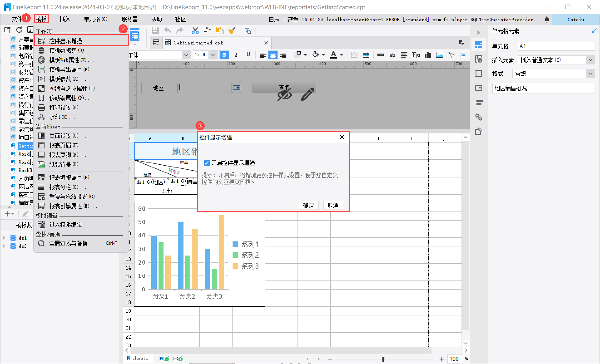The height and width of the screenshot is (364, 600).
Task: Toggle the Italic formatting button
Action: (x=236, y=55)
